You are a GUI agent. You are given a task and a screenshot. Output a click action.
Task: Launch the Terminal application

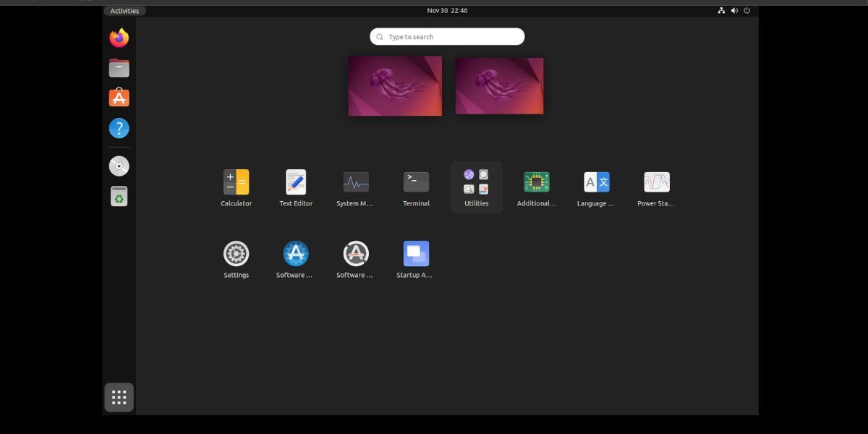pos(416,182)
